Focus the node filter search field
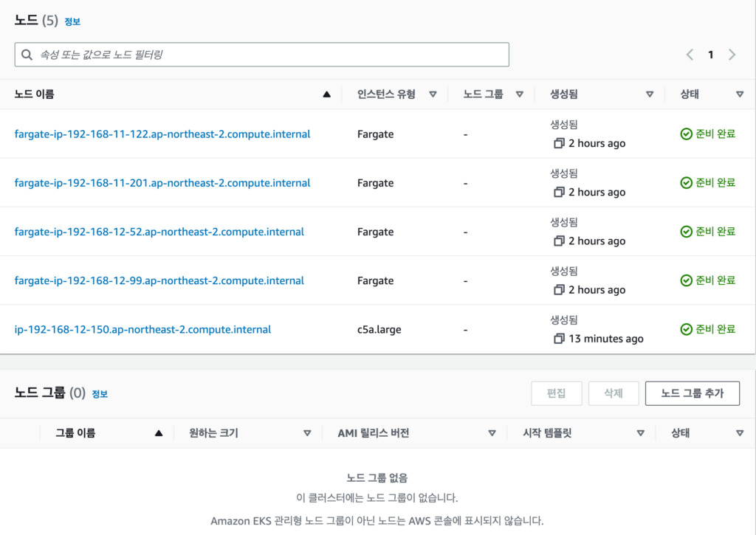Viewport: 756px width, 535px height. (x=262, y=55)
